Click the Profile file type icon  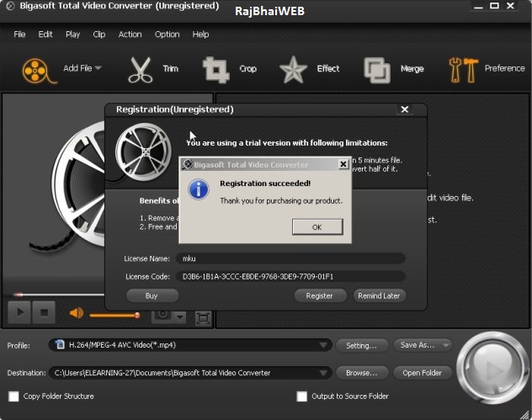pos(60,345)
